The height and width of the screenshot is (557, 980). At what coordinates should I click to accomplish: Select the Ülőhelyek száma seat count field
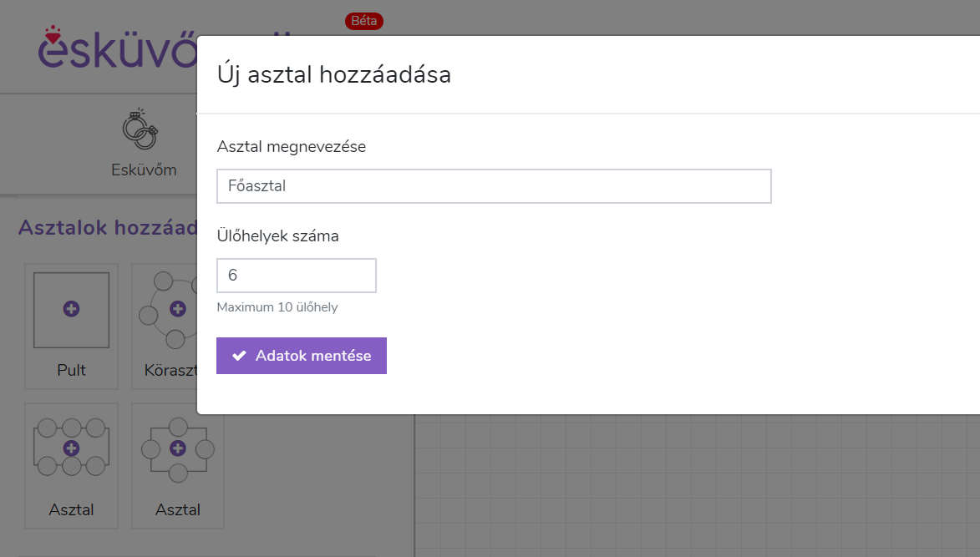pyautogui.click(x=297, y=276)
